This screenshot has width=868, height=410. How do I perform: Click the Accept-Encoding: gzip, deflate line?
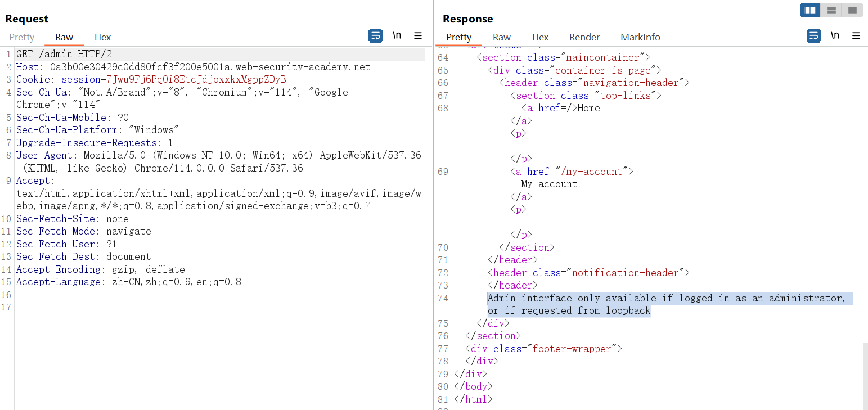click(101, 269)
